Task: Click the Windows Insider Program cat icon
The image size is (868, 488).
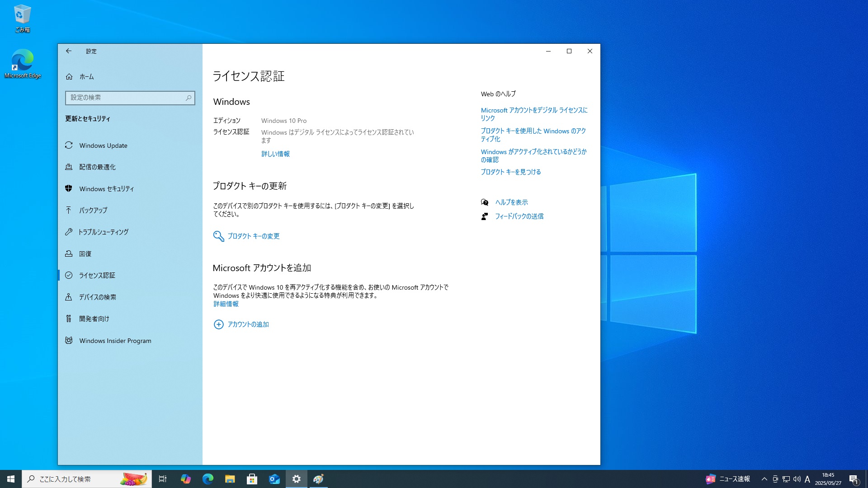Action: point(69,340)
